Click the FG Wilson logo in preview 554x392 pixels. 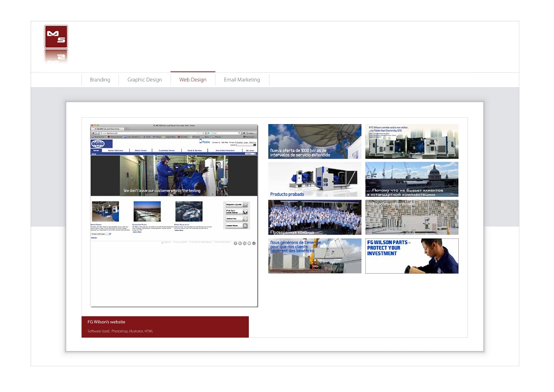point(98,144)
